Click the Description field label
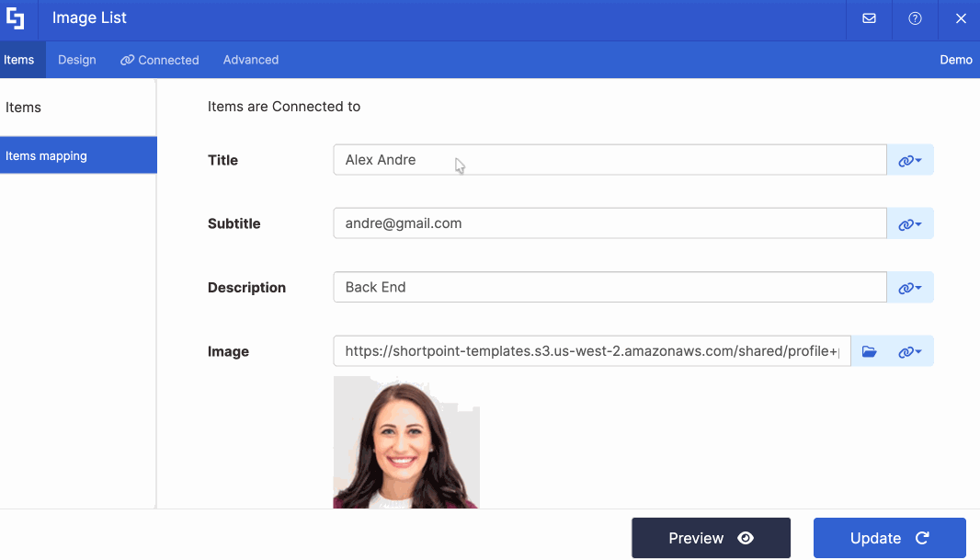This screenshot has width=980, height=560. pyautogui.click(x=246, y=288)
